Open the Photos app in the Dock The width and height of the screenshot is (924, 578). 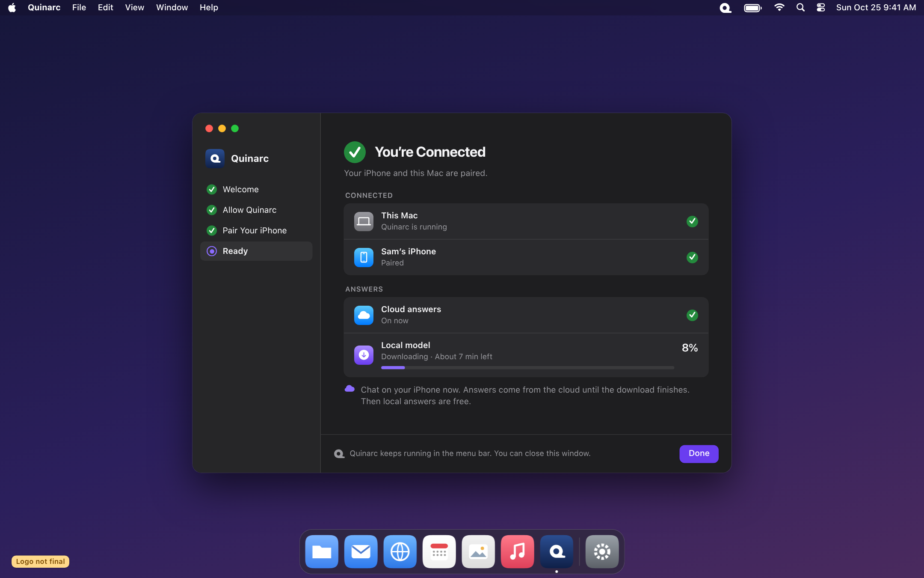478,551
